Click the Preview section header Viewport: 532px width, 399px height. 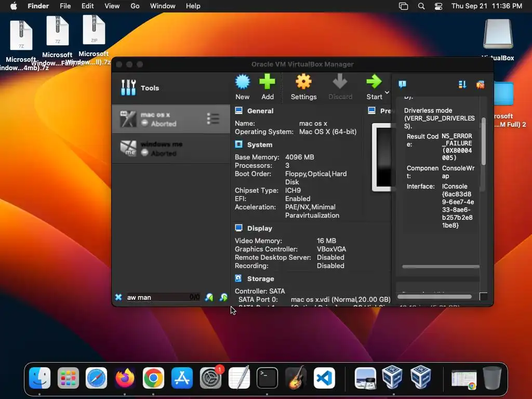(385, 111)
